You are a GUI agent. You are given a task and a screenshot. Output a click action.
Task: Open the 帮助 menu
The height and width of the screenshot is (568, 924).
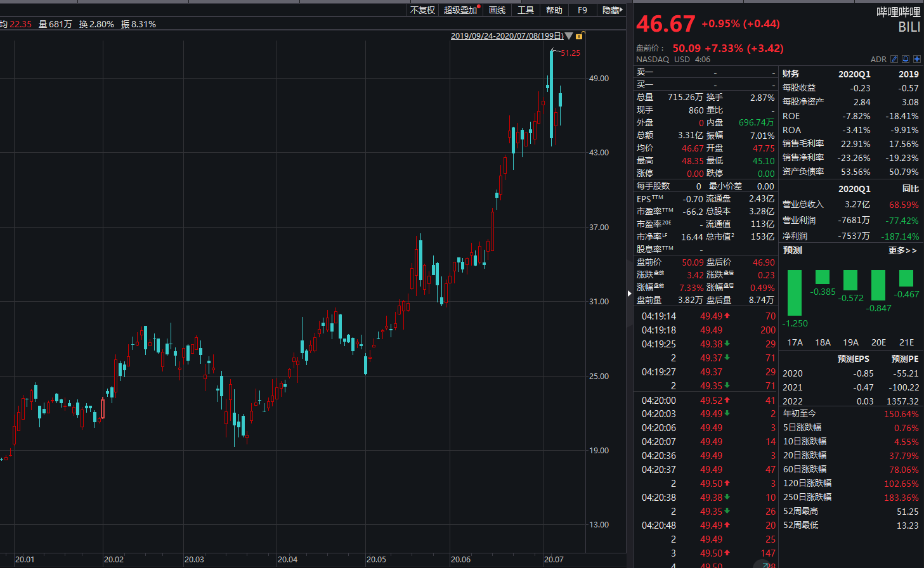click(554, 10)
